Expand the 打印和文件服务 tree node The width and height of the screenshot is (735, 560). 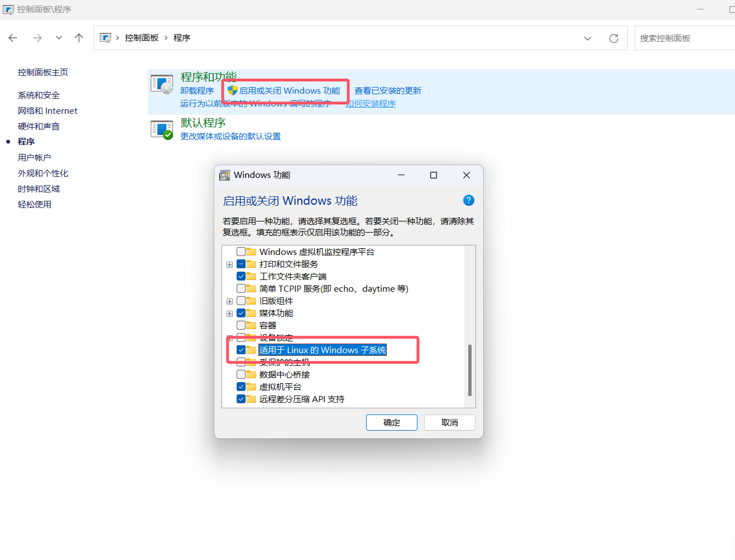pyautogui.click(x=229, y=264)
